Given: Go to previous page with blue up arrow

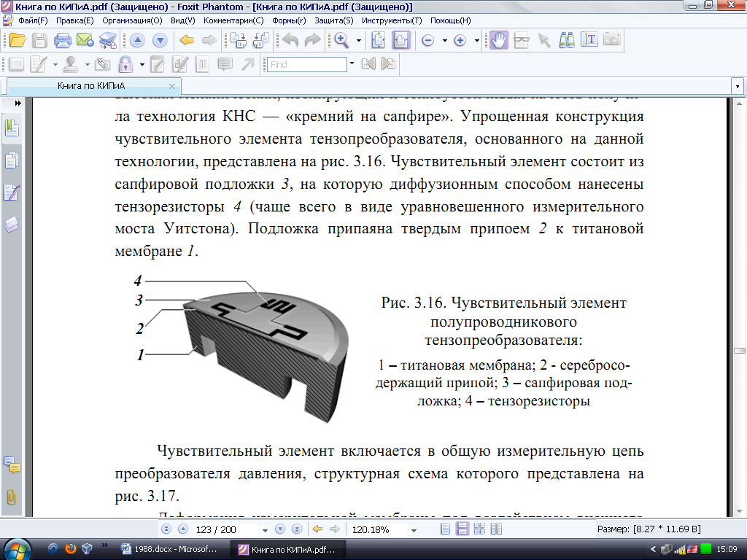Looking at the screenshot, I should [x=137, y=41].
